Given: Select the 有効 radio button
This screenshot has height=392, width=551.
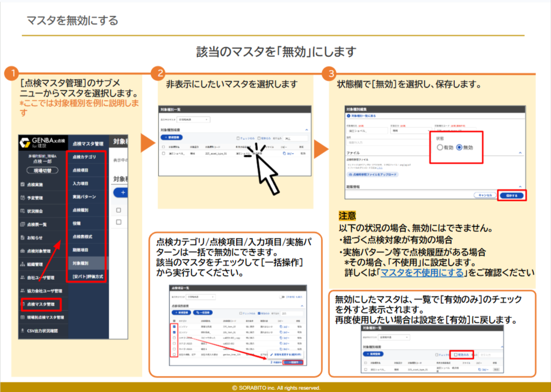Looking at the screenshot, I should click(440, 147).
